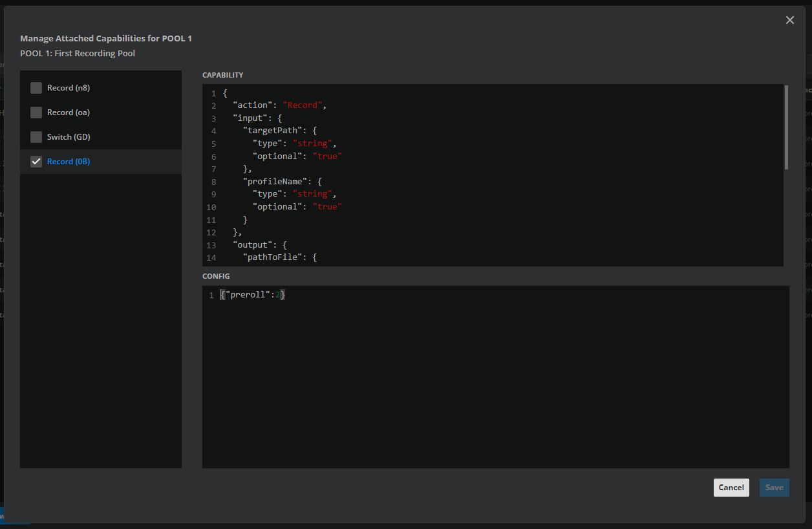
Task: Click line number 14 in Capability gutter
Action: pyautogui.click(x=211, y=258)
